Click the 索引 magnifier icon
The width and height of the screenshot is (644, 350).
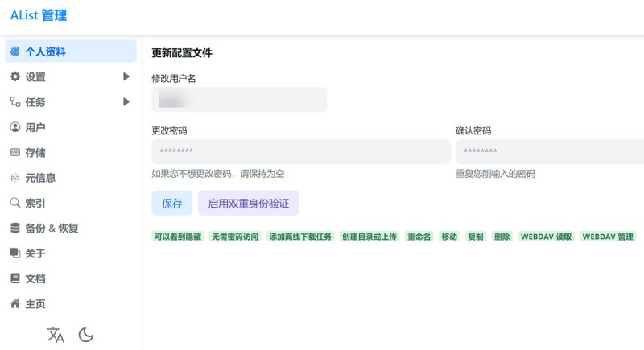pos(15,203)
